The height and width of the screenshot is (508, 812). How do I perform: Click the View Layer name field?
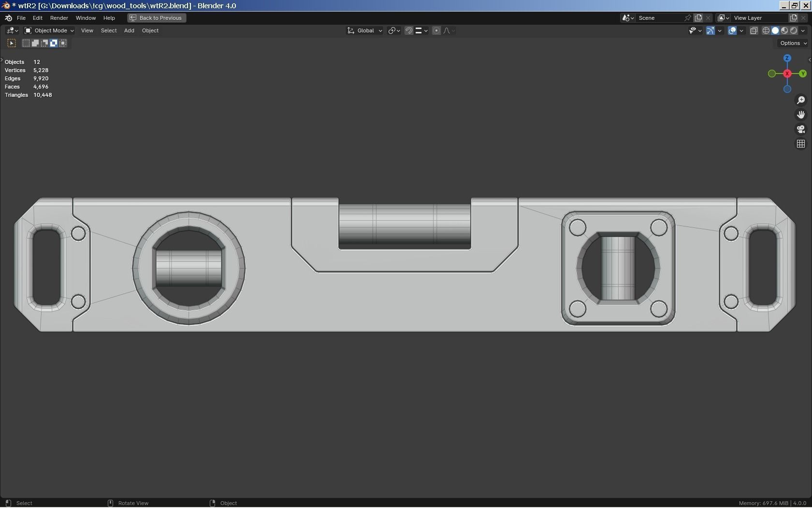pyautogui.click(x=760, y=18)
